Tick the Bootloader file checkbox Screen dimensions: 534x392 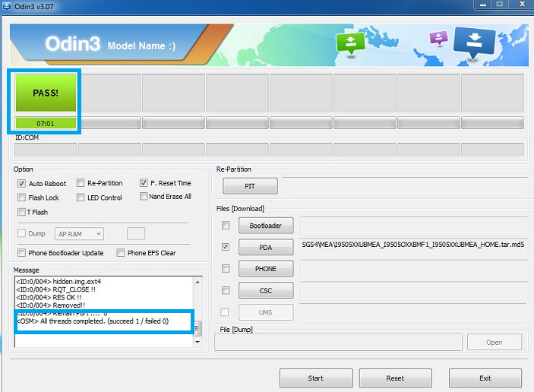226,225
